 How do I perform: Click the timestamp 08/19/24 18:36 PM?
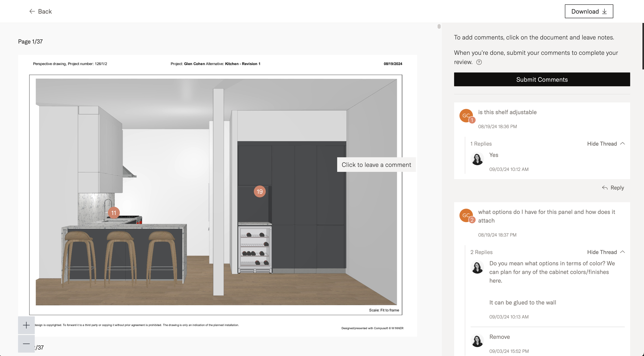coord(497,126)
